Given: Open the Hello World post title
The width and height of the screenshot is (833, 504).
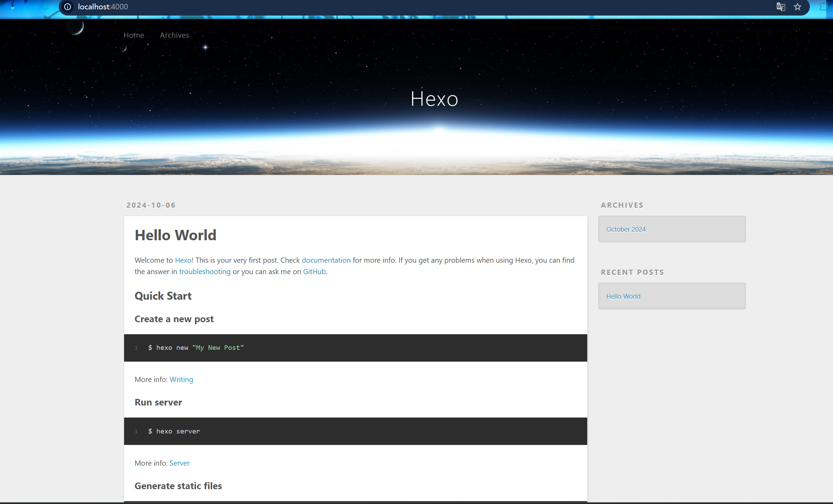Looking at the screenshot, I should tap(175, 235).
